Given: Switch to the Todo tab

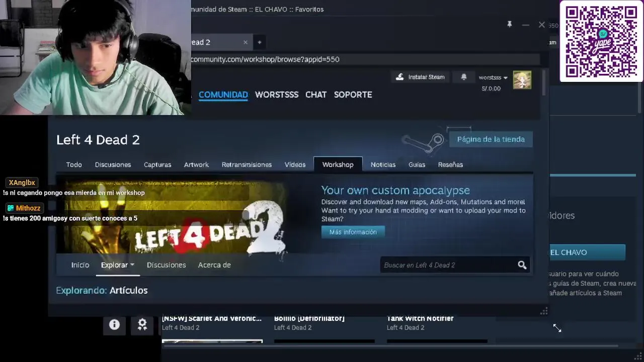Looking at the screenshot, I should coord(74,164).
